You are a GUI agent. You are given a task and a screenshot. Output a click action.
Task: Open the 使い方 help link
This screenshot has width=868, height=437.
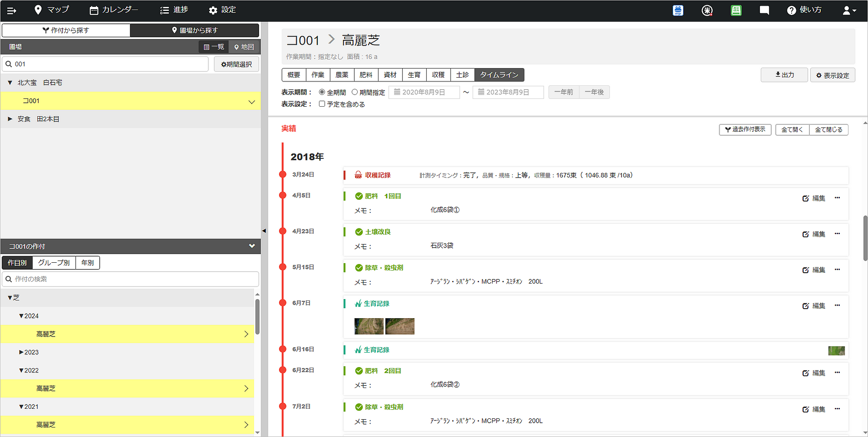point(804,10)
